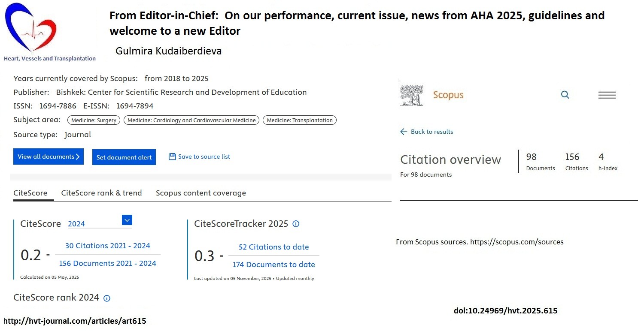Open the CiteScore year dropdown arrow
Viewport: 644px width, 331px height.
click(127, 220)
